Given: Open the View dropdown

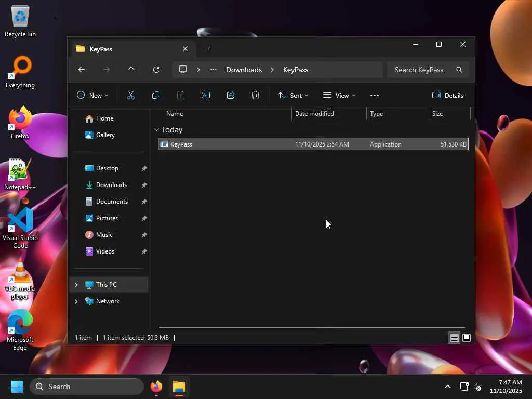Looking at the screenshot, I should [x=339, y=96].
